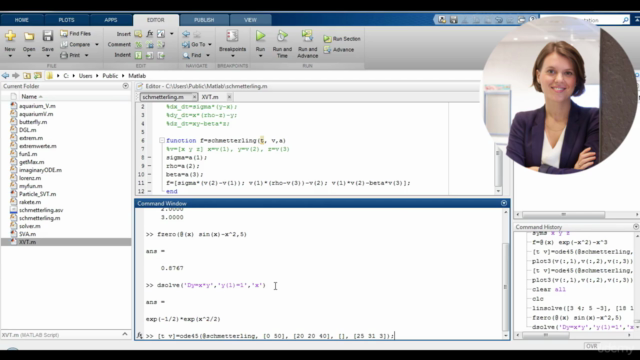
Task: Switch to the VIEW ribbon tab
Action: 250,20
